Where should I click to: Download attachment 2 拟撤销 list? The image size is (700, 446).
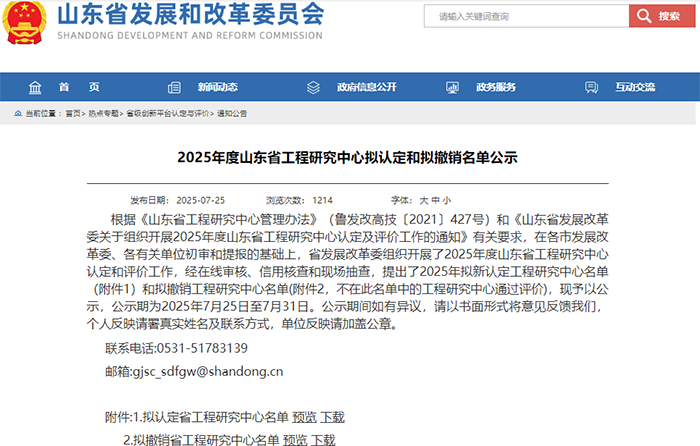point(323,440)
